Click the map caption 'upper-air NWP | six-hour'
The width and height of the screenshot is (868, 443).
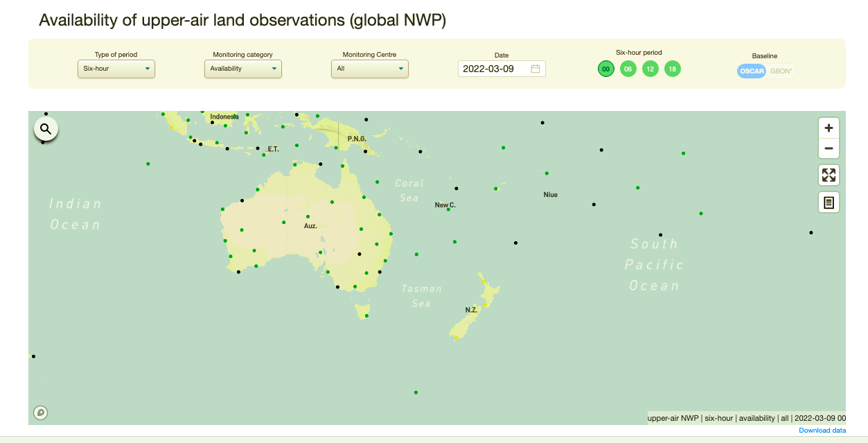click(747, 418)
